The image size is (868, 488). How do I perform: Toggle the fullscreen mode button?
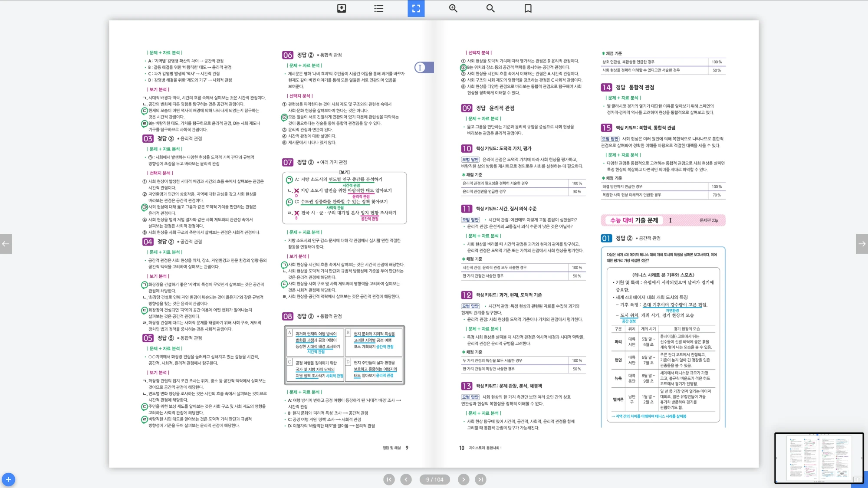(416, 8)
